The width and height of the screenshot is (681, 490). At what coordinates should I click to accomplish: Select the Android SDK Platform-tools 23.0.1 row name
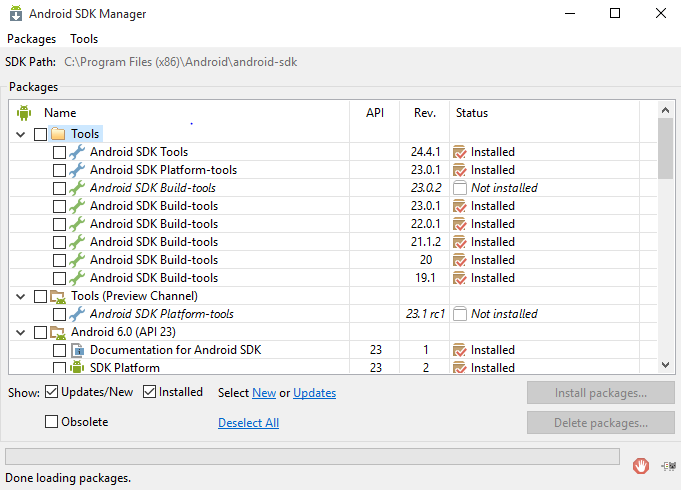pyautogui.click(x=163, y=170)
